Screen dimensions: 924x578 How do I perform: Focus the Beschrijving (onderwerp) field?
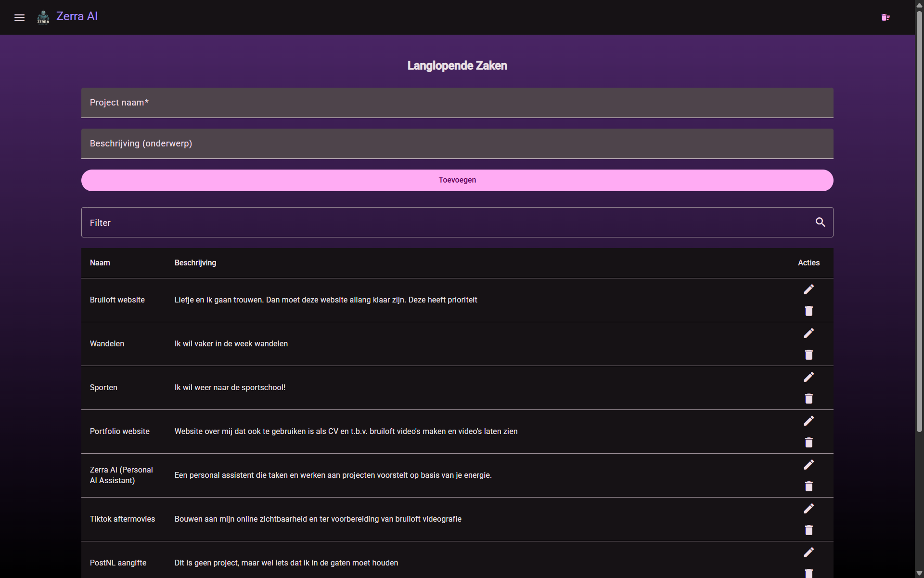[457, 144]
